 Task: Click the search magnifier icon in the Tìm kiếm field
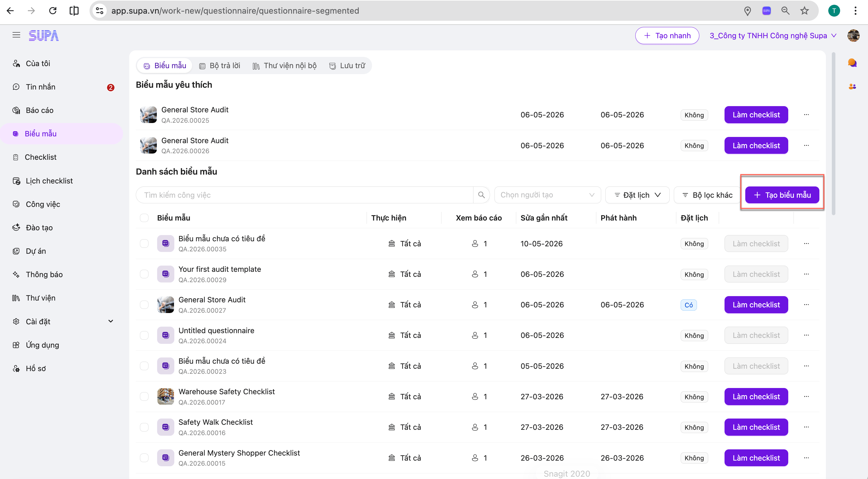[481, 195]
